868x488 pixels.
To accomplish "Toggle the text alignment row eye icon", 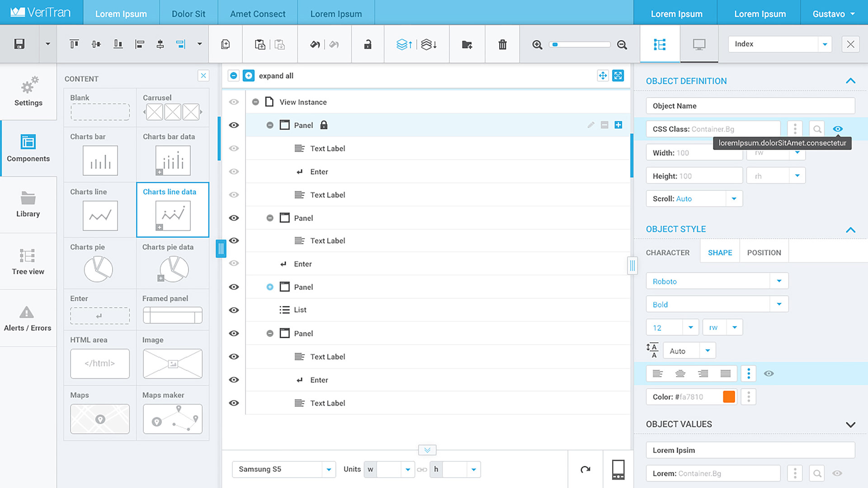I will pyautogui.click(x=769, y=374).
